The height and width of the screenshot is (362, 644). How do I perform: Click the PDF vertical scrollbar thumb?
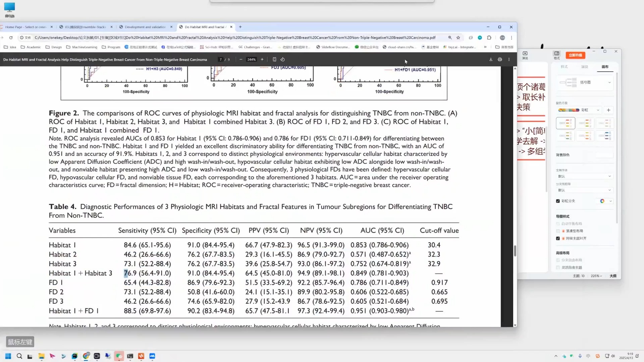pos(515,251)
